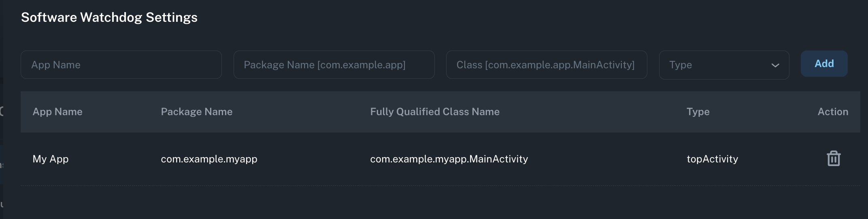Focus the App Name input field

pos(121,65)
